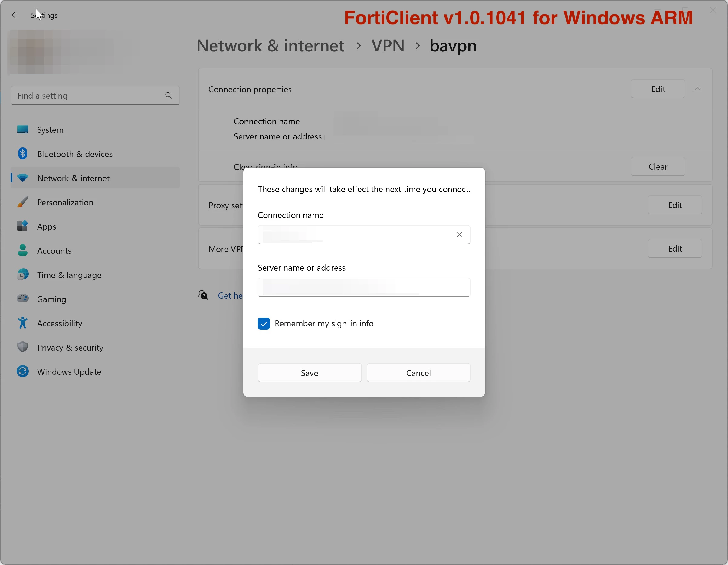Open Personalization settings
728x565 pixels.
(95, 203)
